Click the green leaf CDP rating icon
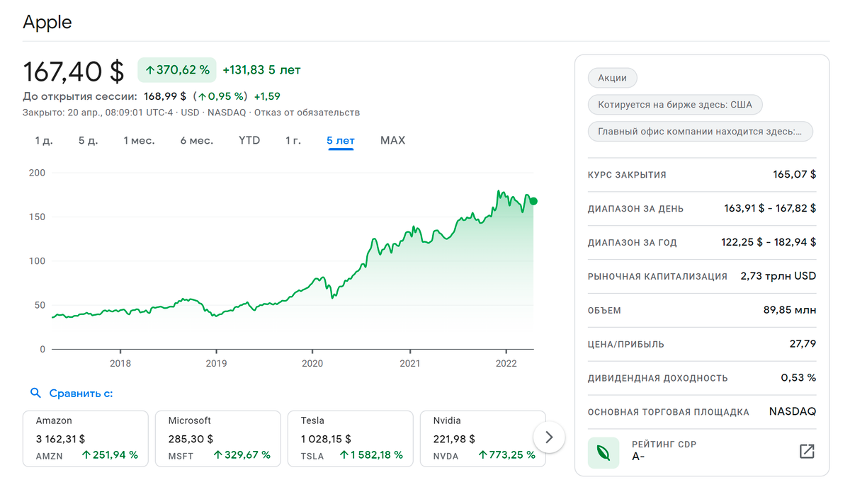Image resolution: width=850 pixels, height=504 pixels. (603, 452)
